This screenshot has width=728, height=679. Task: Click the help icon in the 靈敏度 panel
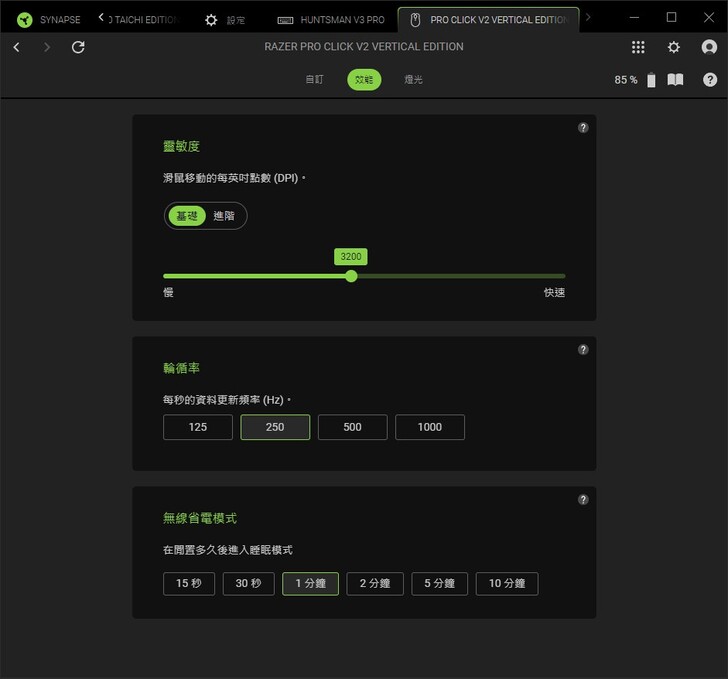pyautogui.click(x=583, y=128)
